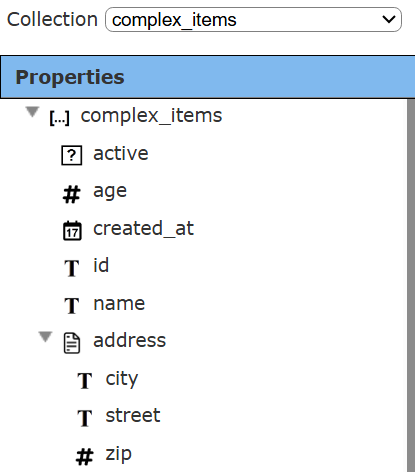Click the calendar icon beside created_at
415x472 pixels.
coord(72,230)
